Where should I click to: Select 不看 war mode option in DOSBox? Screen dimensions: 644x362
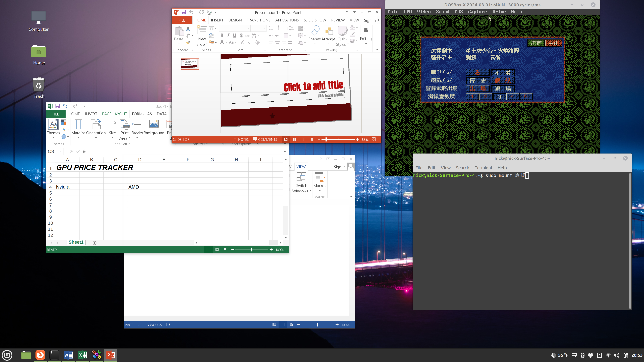503,73
